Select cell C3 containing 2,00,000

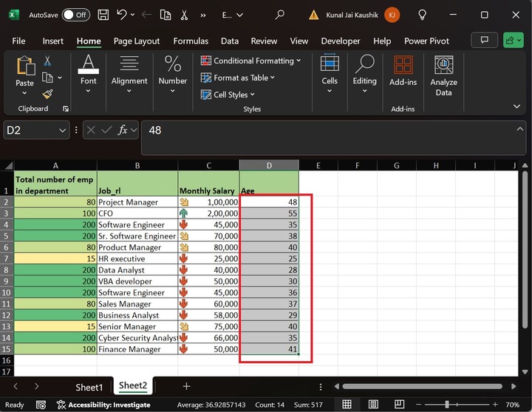tap(208, 213)
